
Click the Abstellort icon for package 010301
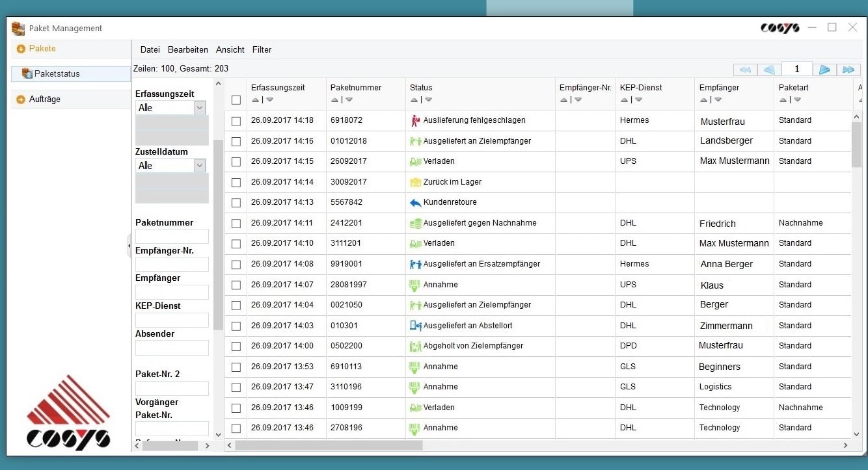416,326
